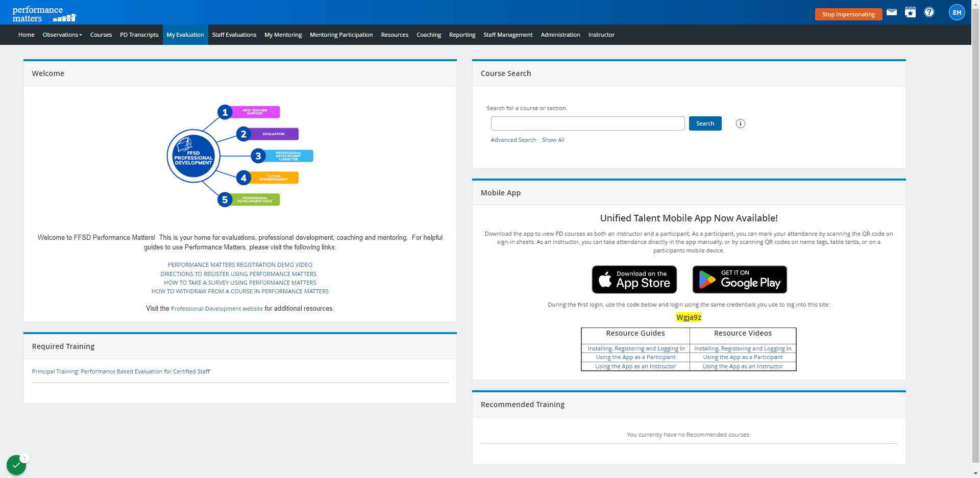The image size is (980, 478).
Task: Open the Coaching menu item
Action: tap(429, 35)
